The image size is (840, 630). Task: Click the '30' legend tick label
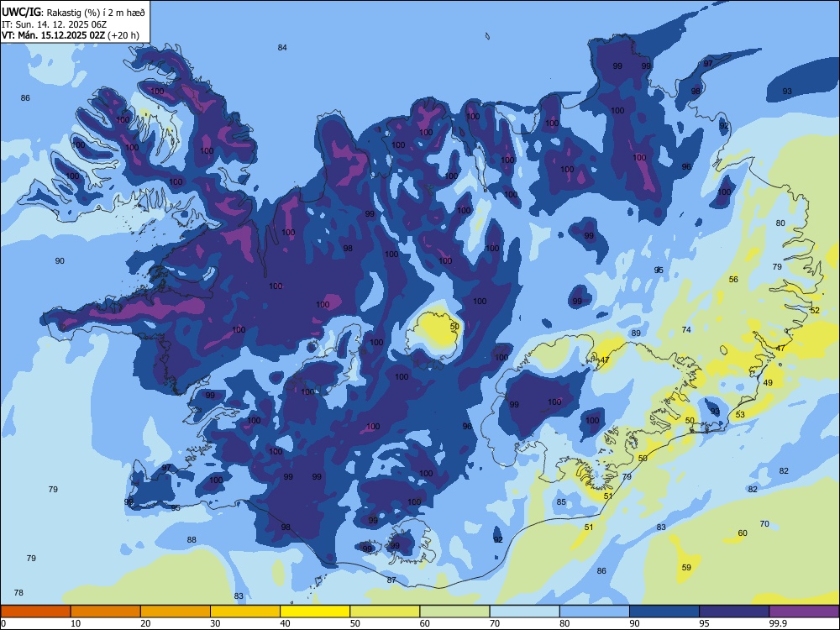(215, 623)
